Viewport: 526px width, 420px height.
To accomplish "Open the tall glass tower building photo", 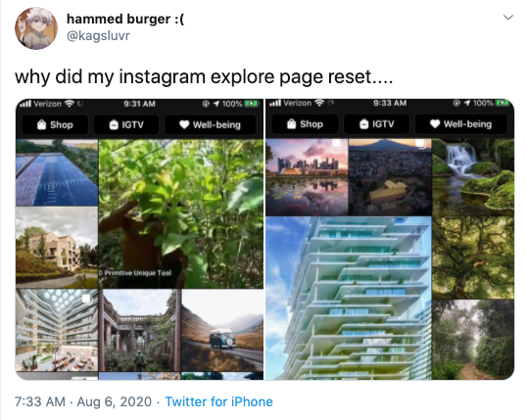I will click(x=349, y=298).
